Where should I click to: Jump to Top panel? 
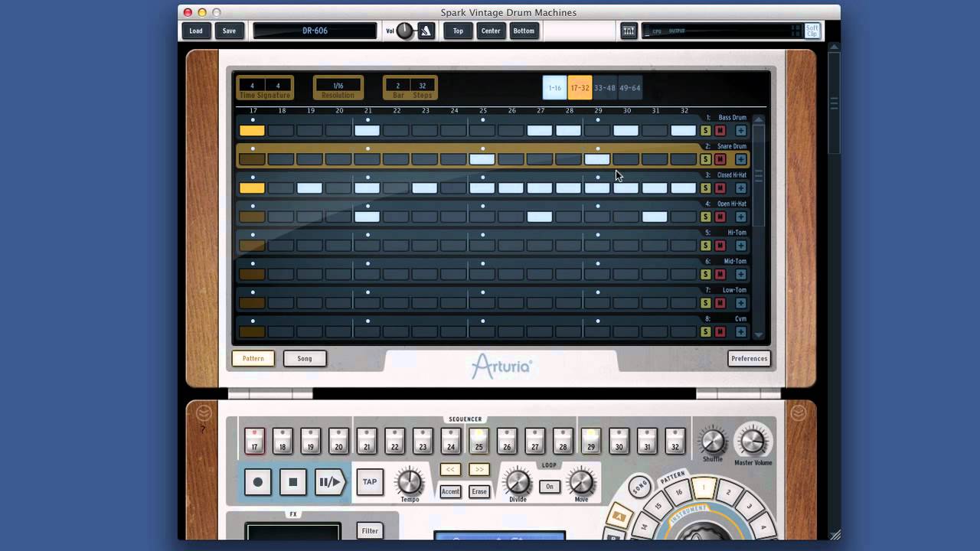458,31
